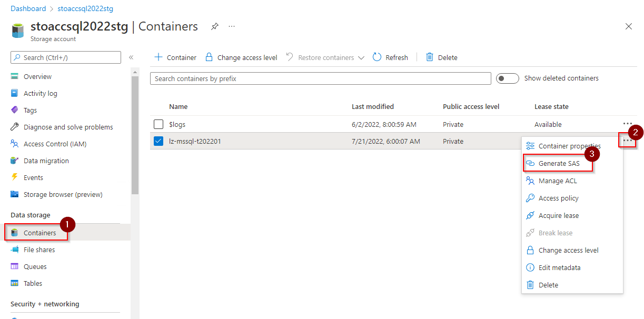Click the Search (Ctrl+/) sidebar field
Viewport: 644px width, 319px height.
click(x=66, y=57)
